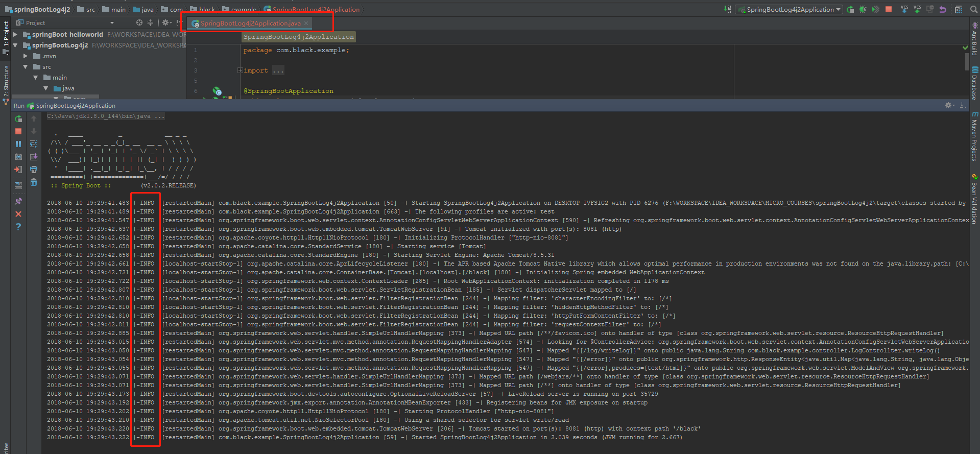Screen dimensions: 980x454
Task: Open Ant Build side tab
Action: click(x=974, y=39)
